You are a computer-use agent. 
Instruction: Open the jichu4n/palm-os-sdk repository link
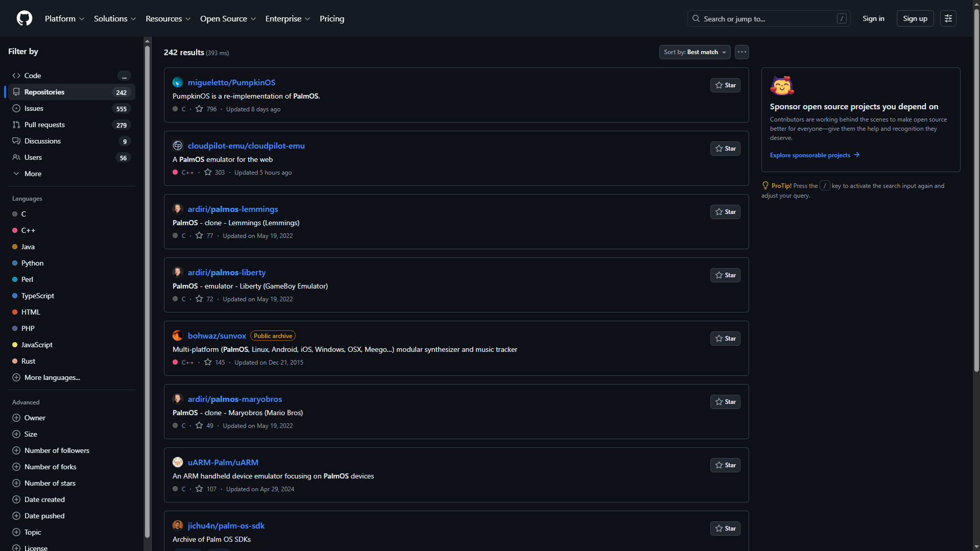(x=226, y=525)
